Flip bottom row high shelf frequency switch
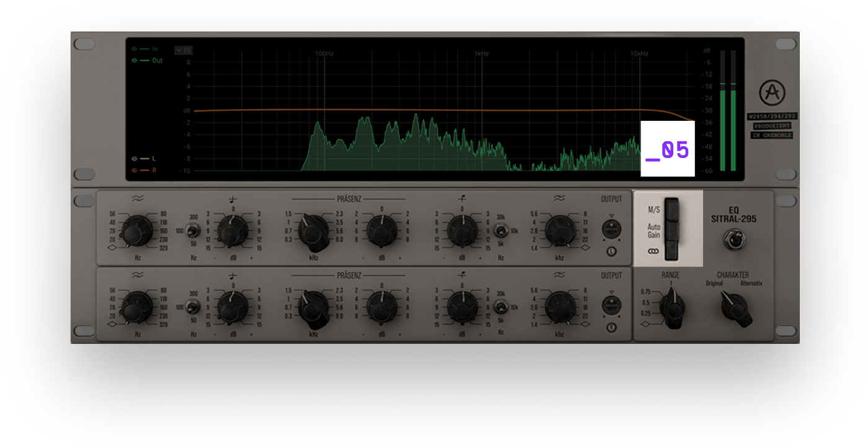The height and width of the screenshot is (448, 868). click(501, 307)
